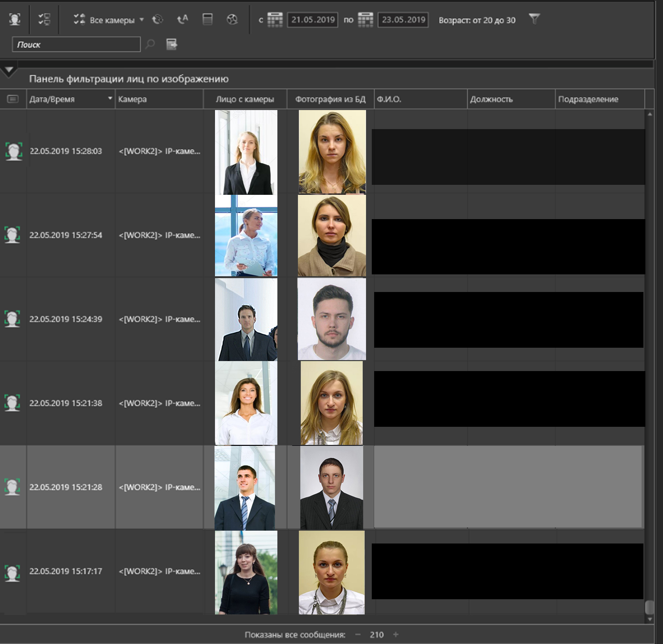Click into the Поиск search field
663x644 pixels.
pyautogui.click(x=76, y=44)
